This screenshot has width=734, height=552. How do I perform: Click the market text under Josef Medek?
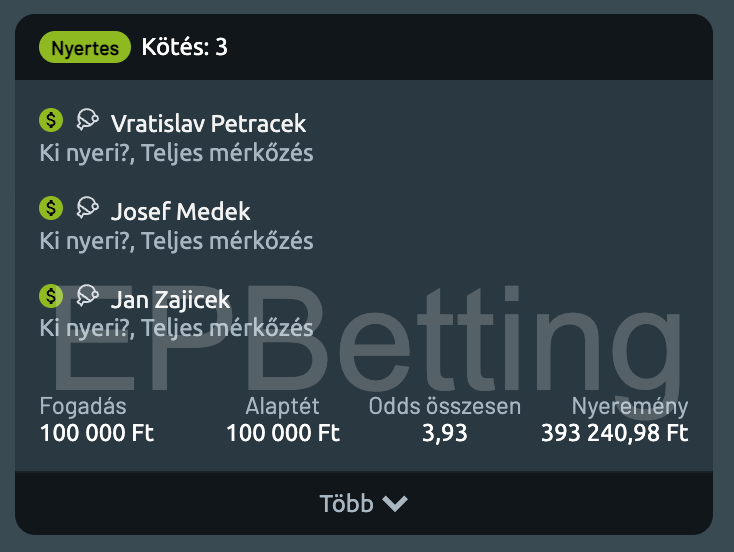click(x=176, y=241)
